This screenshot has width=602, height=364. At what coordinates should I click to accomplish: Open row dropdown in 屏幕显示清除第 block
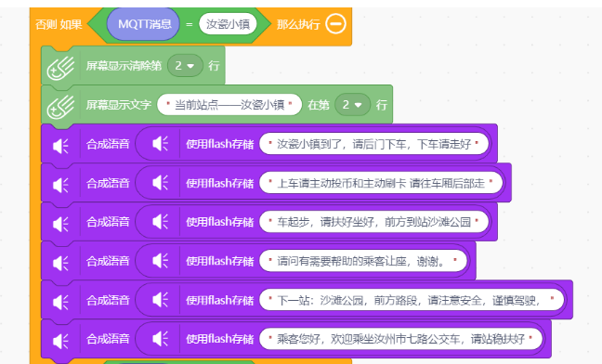pos(185,66)
